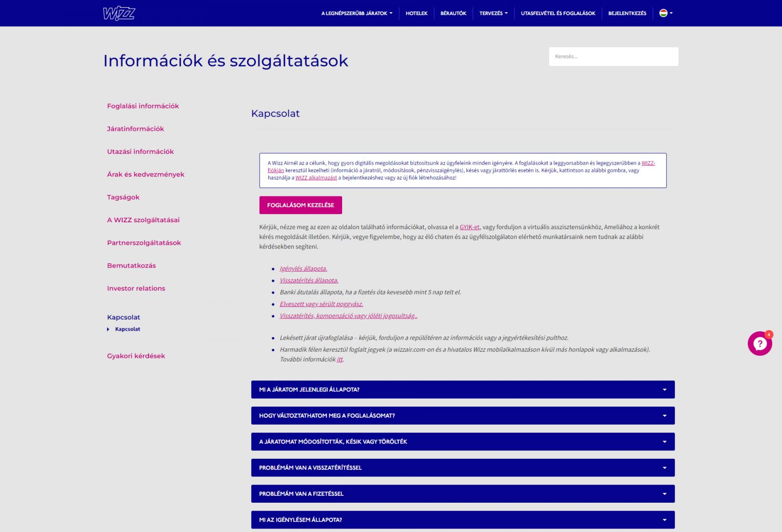This screenshot has height=532, width=782.
Task: Open Utazási információk in the sidebar
Action: pos(140,151)
